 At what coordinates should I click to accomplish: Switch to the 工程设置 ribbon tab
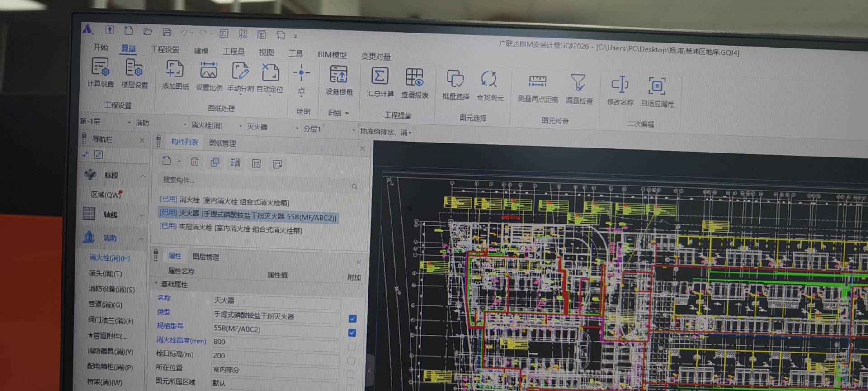point(165,49)
